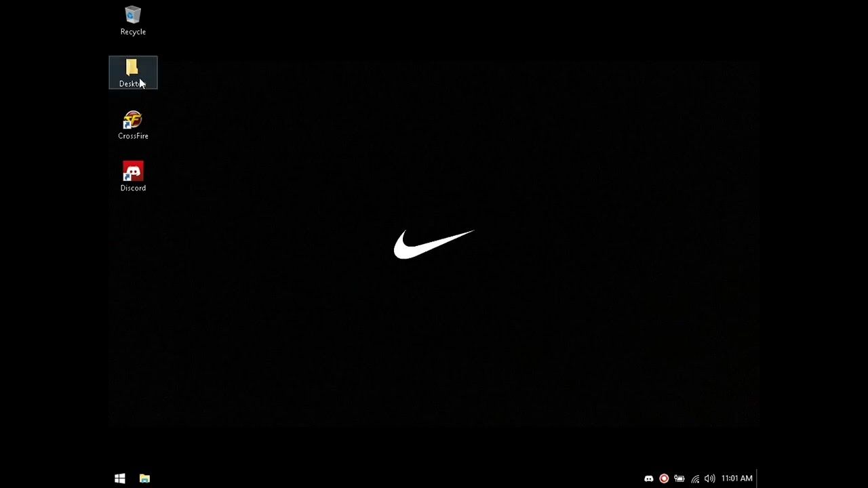Select the Discord desktop shortcut
The width and height of the screenshot is (868, 488).
133,177
